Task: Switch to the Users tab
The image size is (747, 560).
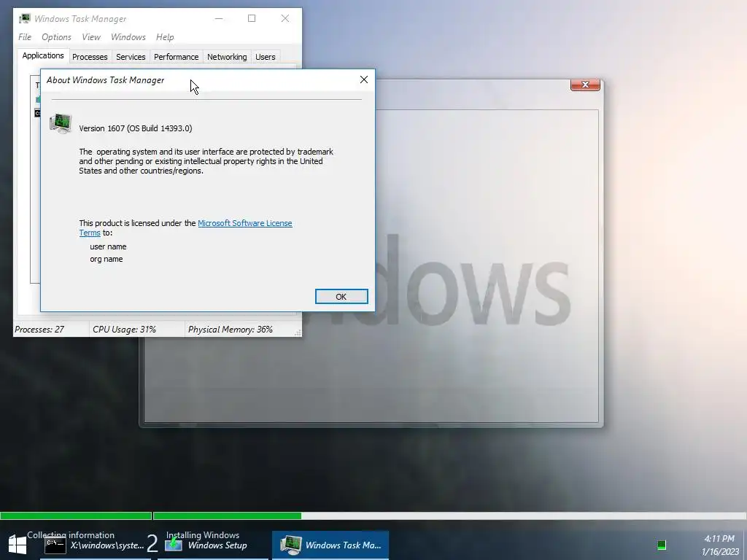Action: coord(266,57)
